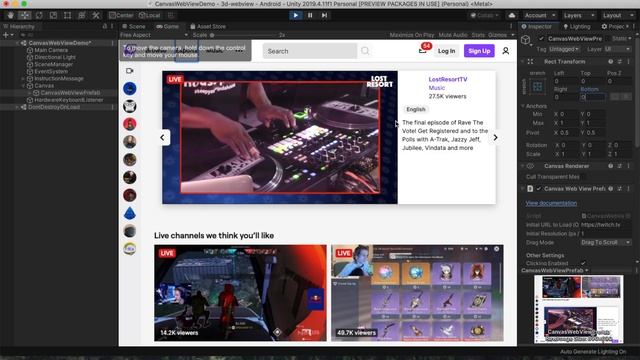
Task: Collapse Canvas in Hierarchy
Action: click(23, 86)
